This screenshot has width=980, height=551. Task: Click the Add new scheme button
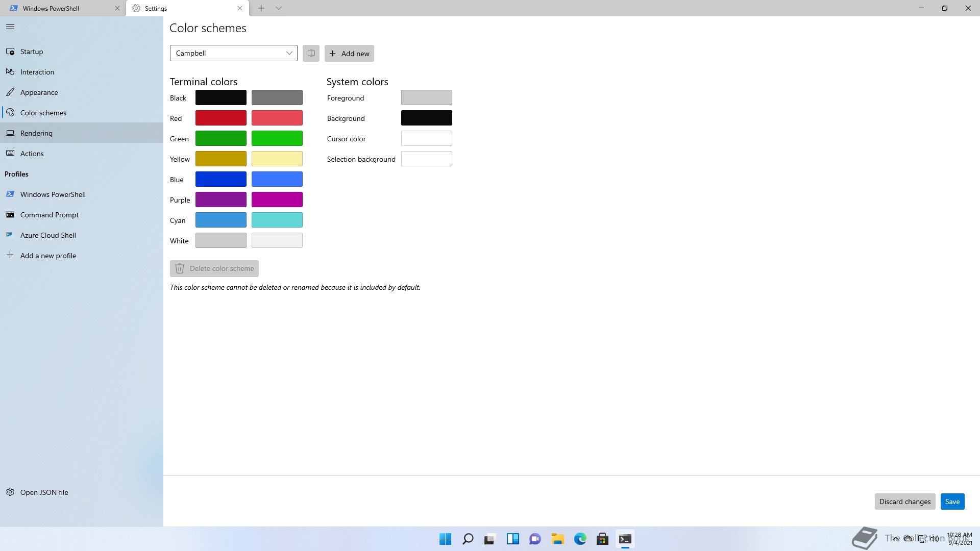pyautogui.click(x=349, y=54)
